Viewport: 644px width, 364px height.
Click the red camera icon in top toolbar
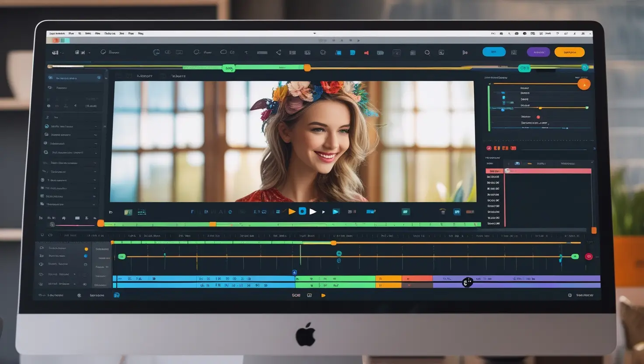click(x=366, y=53)
